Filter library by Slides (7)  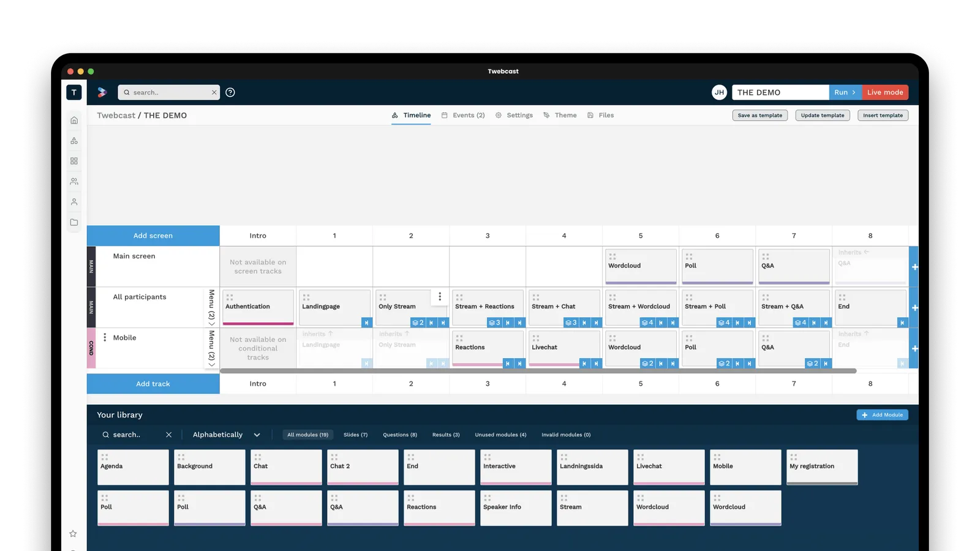356,435
